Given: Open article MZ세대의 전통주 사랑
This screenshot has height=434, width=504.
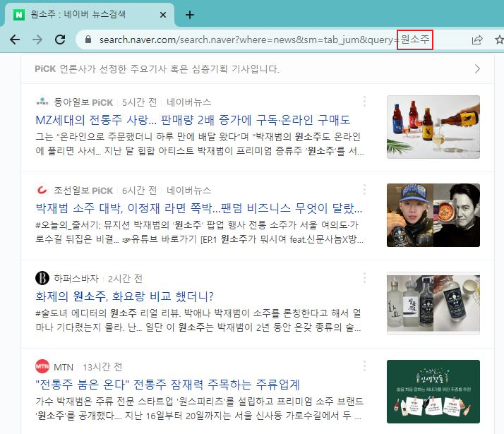Looking at the screenshot, I should click(193, 120).
